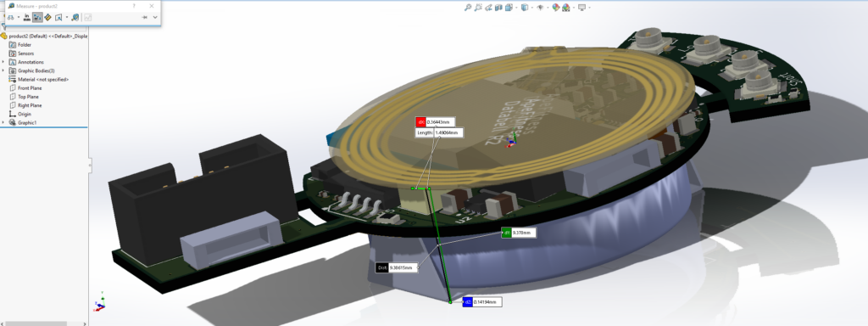Click the Units/Precision in-mm icon
Viewport: 868px width, 326px height.
click(x=26, y=17)
